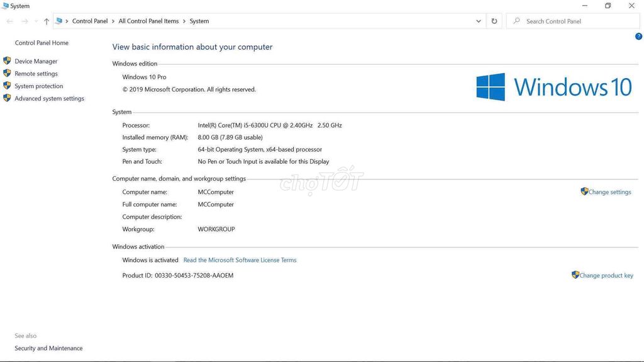Expand the address bar history dropdown
This screenshot has height=362, width=644.
point(479,21)
